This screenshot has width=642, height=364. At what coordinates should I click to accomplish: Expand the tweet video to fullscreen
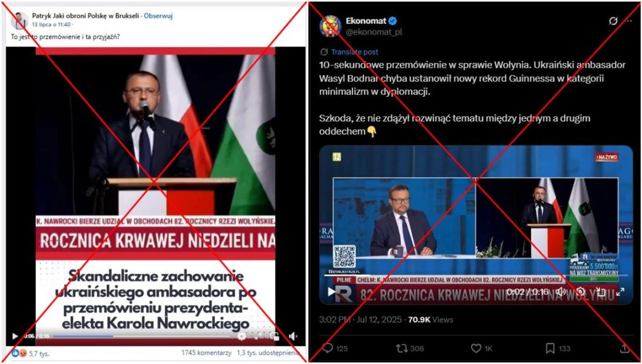tap(620, 292)
